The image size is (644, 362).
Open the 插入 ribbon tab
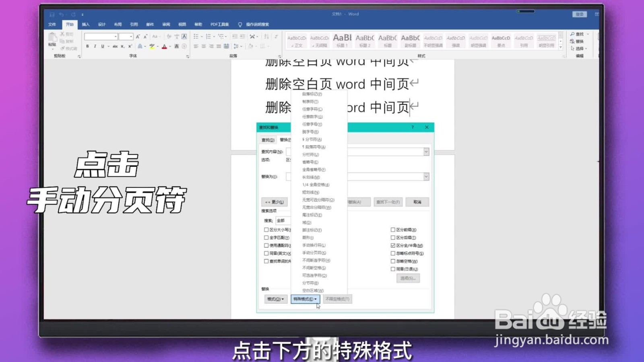point(86,25)
